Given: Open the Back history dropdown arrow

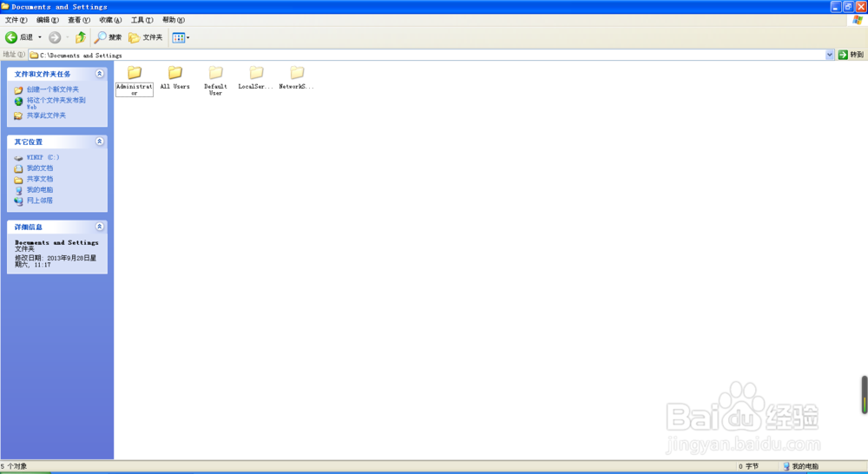Looking at the screenshot, I should (40, 37).
